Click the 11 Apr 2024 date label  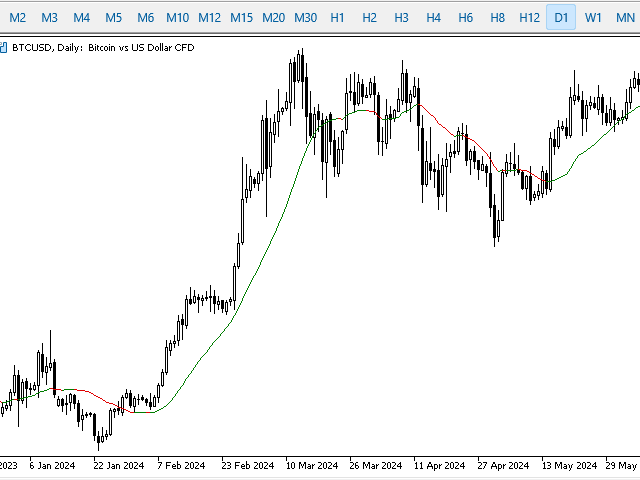[x=439, y=466]
